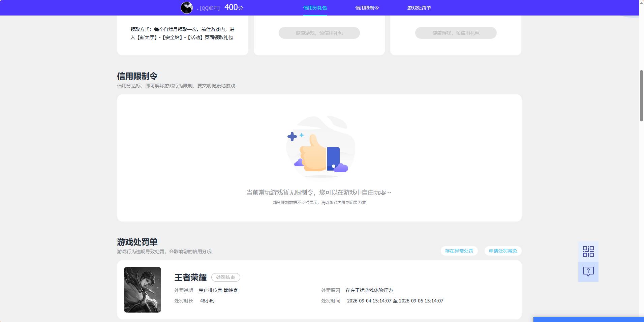The width and height of the screenshot is (644, 322).
Task: Click the 信用限制令 section heading
Action: click(137, 76)
